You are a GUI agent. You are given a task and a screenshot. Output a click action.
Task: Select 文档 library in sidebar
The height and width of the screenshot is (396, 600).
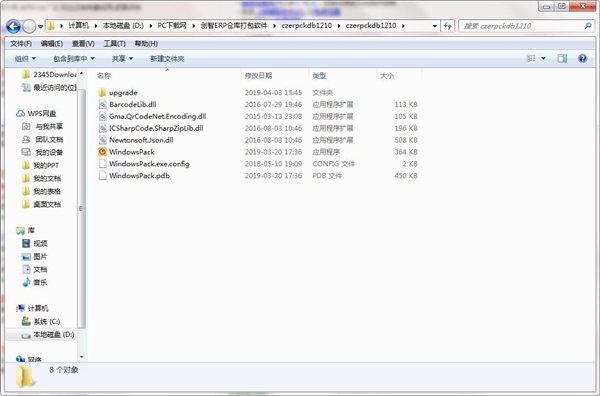coord(34,269)
